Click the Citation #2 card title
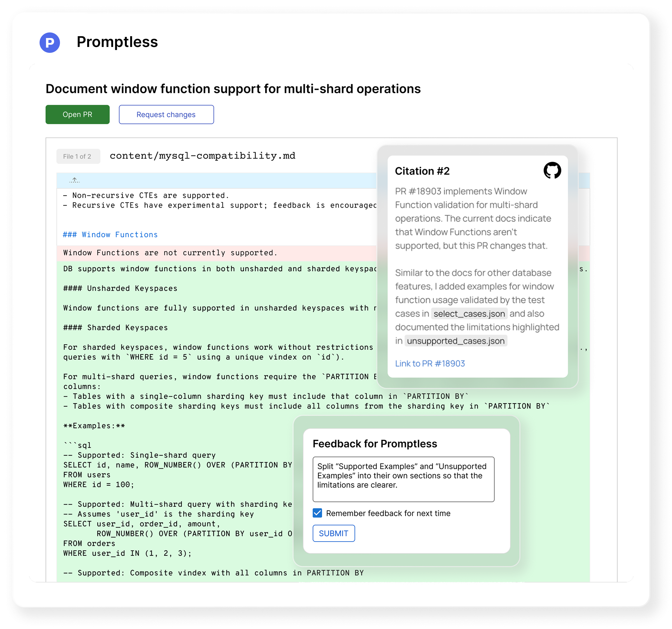The image size is (672, 629). point(422,171)
